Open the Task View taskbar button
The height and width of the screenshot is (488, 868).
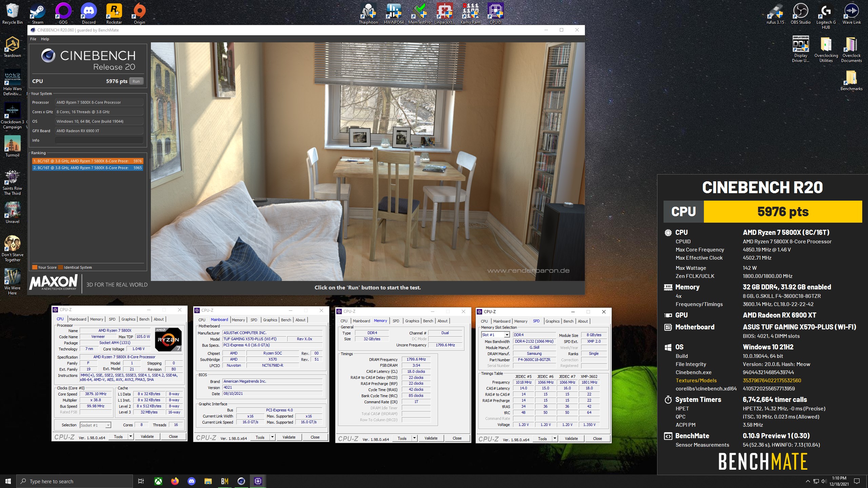click(x=141, y=481)
